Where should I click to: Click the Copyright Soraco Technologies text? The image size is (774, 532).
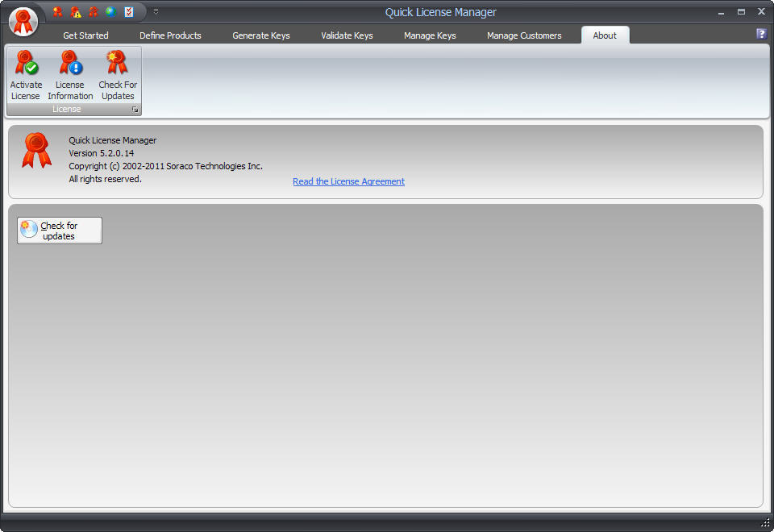point(165,166)
